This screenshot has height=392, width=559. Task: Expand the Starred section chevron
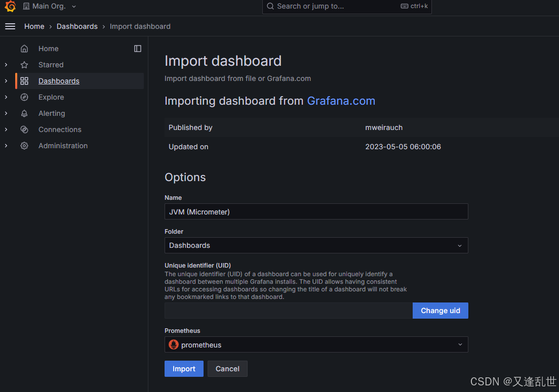pyautogui.click(x=6, y=65)
